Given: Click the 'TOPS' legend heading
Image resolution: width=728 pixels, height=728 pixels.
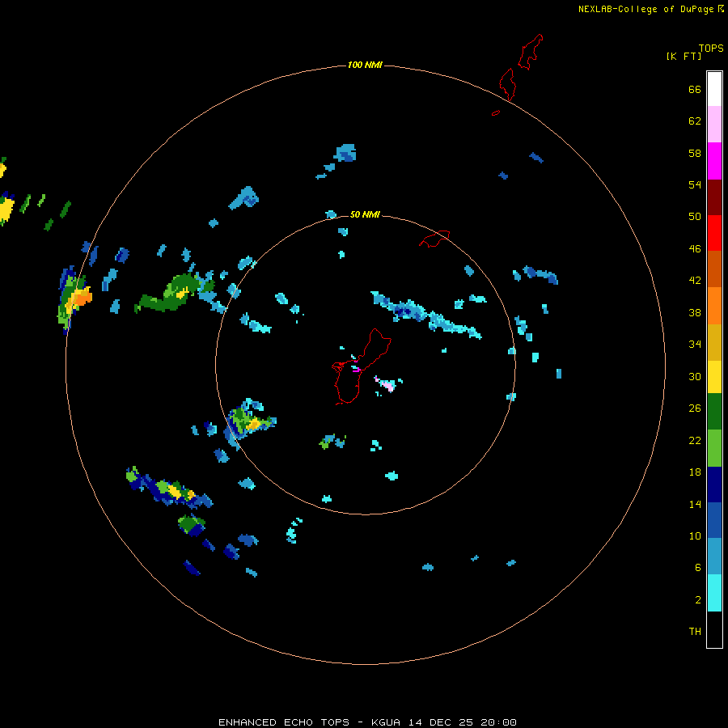Looking at the screenshot, I should 711,49.
